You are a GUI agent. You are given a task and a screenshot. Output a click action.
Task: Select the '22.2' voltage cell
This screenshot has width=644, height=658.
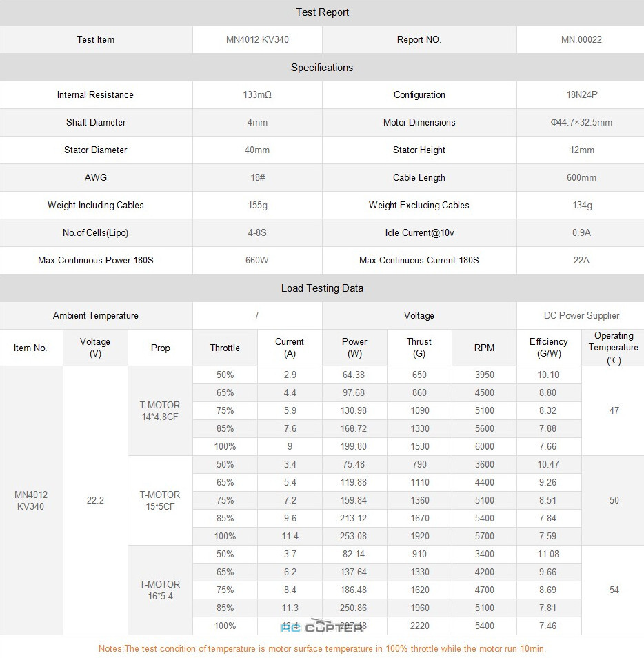tap(95, 501)
